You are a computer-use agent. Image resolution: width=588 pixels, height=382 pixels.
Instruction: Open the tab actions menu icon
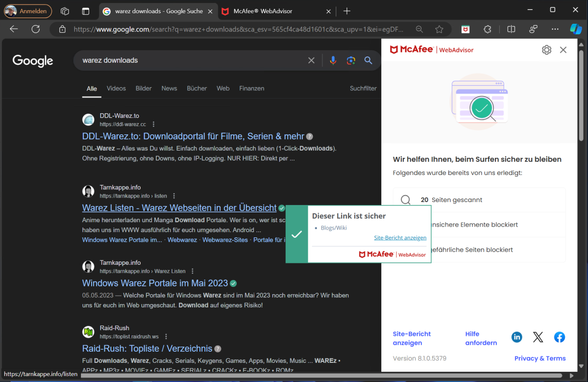pyautogui.click(x=86, y=11)
